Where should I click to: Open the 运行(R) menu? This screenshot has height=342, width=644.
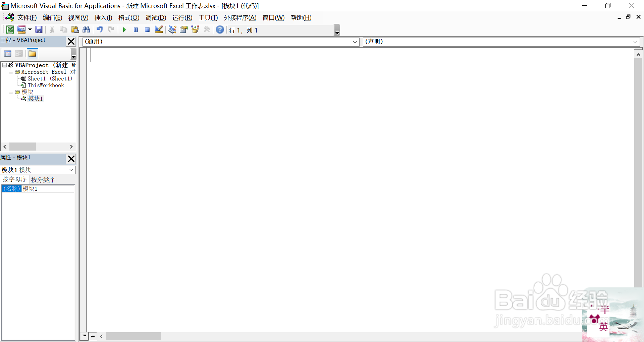pyautogui.click(x=182, y=18)
